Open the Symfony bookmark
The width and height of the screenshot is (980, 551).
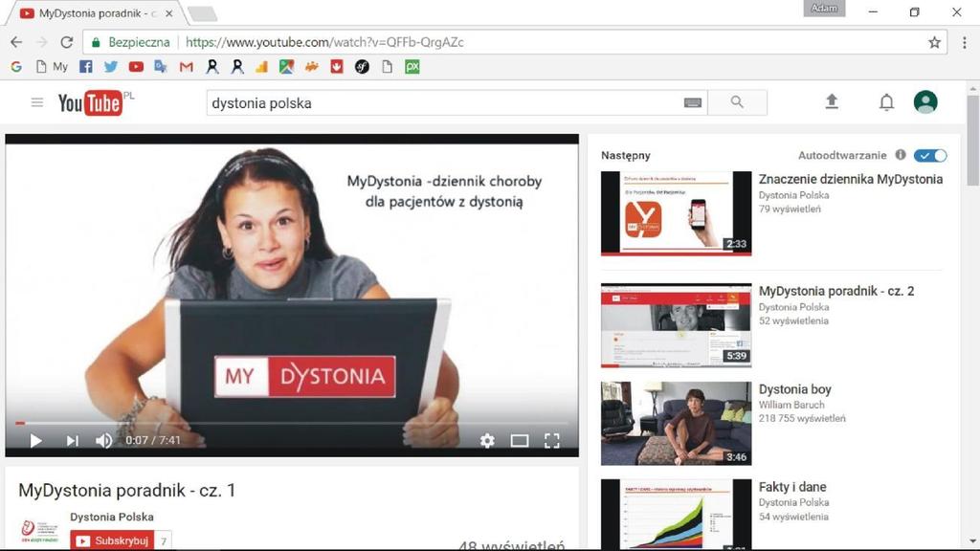click(x=362, y=67)
